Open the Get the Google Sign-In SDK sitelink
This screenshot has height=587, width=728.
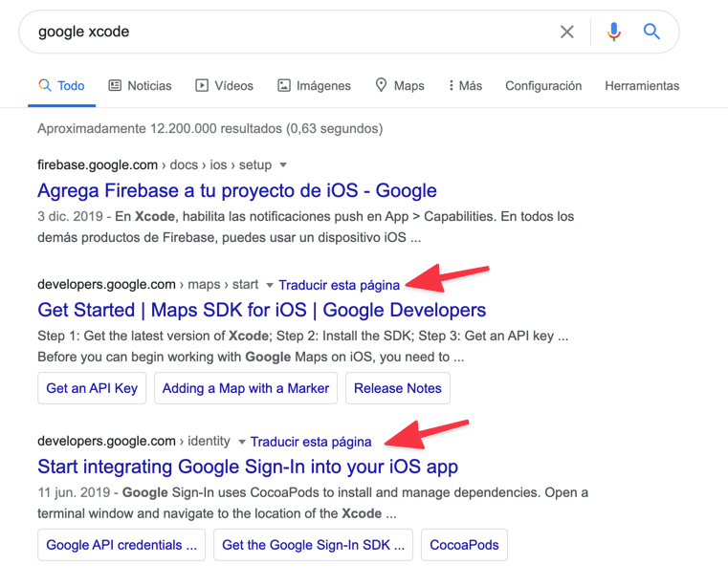coord(313,545)
